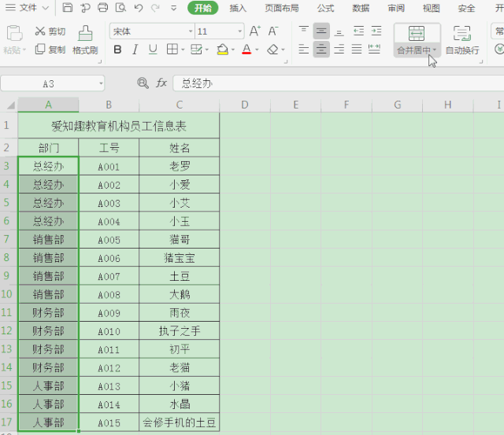
Task: Open the quick access customize dropdown
Action: pyautogui.click(x=173, y=8)
